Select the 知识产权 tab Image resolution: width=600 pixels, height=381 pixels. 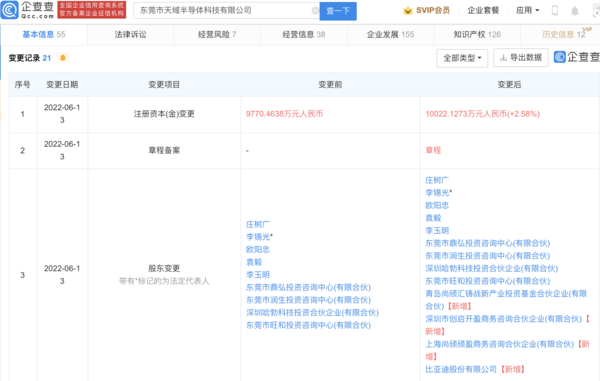tap(477, 34)
